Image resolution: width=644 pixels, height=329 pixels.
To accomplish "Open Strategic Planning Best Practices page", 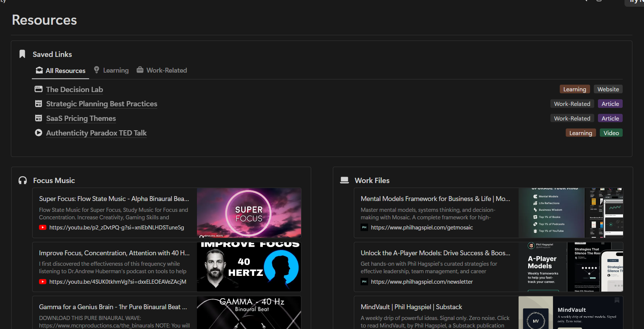I will pyautogui.click(x=101, y=104).
